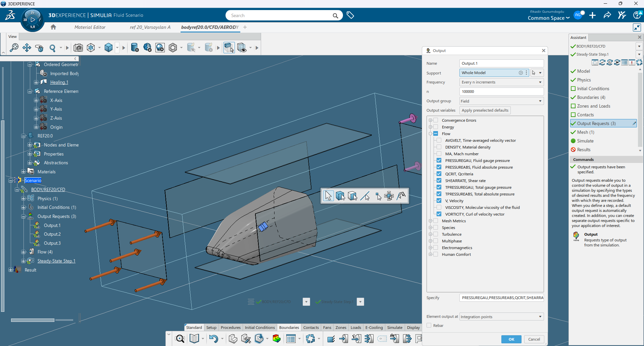
Task: Expand the Convergence Errors category
Action: click(x=430, y=120)
